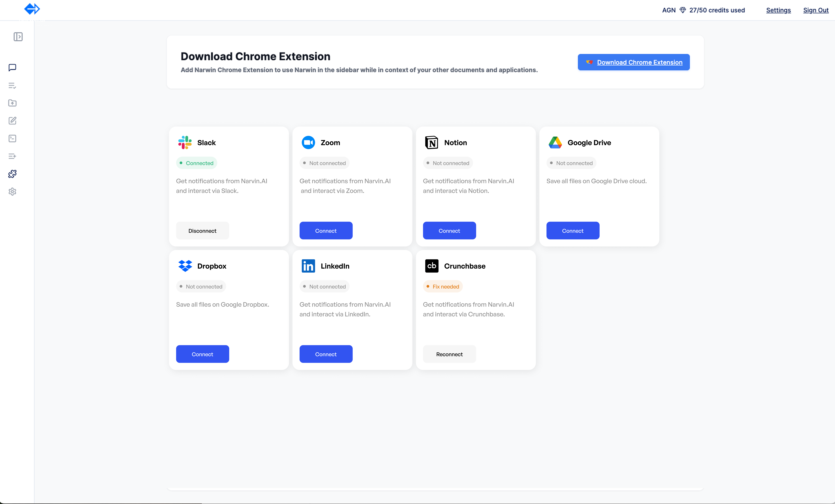Click the Zoom card title
835x504 pixels.
330,143
